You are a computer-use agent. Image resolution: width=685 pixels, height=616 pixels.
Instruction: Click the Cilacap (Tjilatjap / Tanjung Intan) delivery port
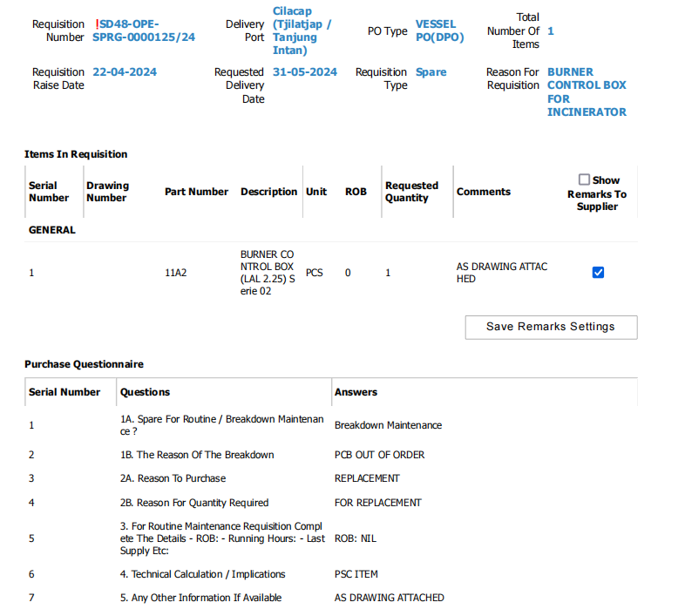[x=302, y=30]
